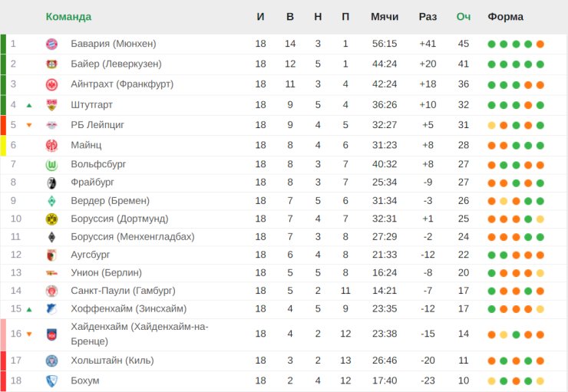568x392 pixels.
Task: Click the green up arrow beside Штутгарт
Action: click(x=29, y=105)
